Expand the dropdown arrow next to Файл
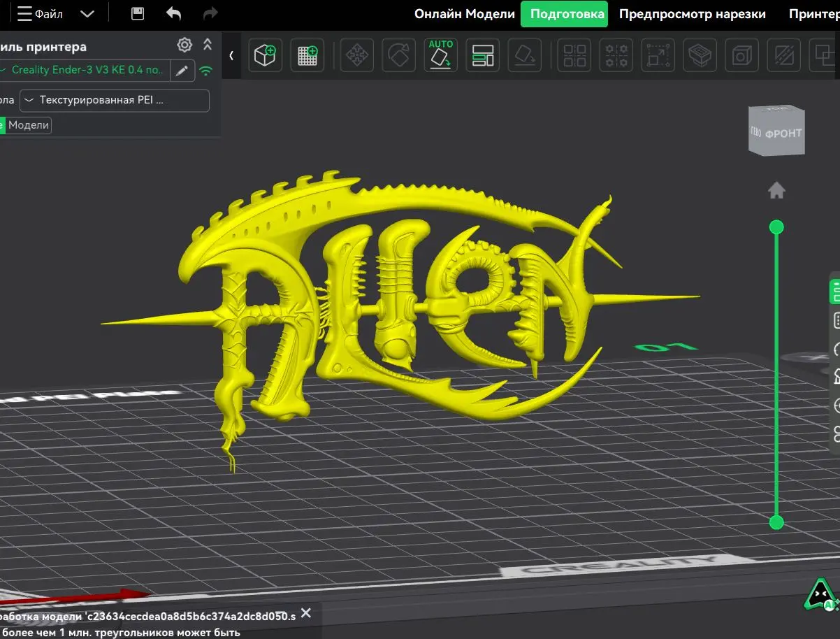Screen dimensions: 840x639 (x=87, y=14)
